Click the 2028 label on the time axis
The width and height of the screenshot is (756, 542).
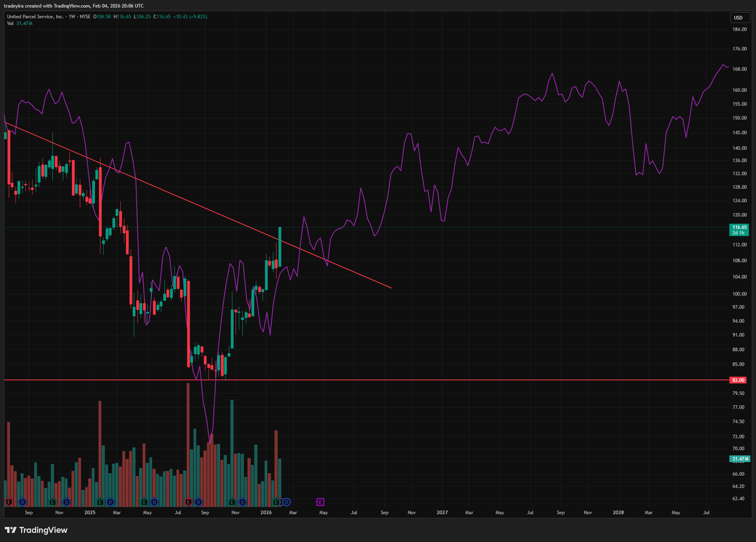[x=617, y=513]
